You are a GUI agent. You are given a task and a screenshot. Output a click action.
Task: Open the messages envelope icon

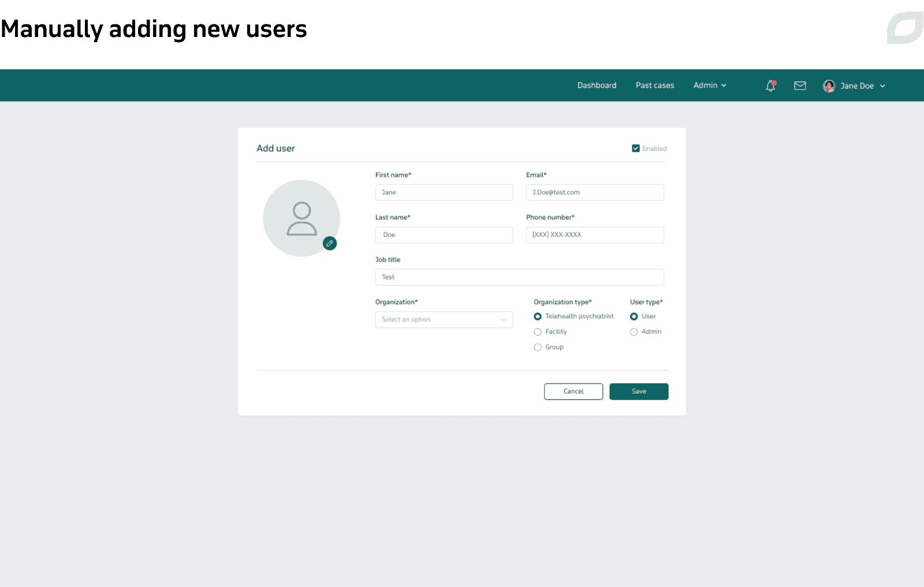point(800,86)
